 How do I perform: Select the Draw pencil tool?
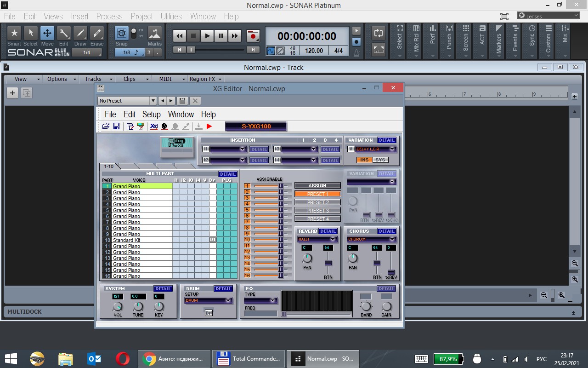click(x=80, y=33)
